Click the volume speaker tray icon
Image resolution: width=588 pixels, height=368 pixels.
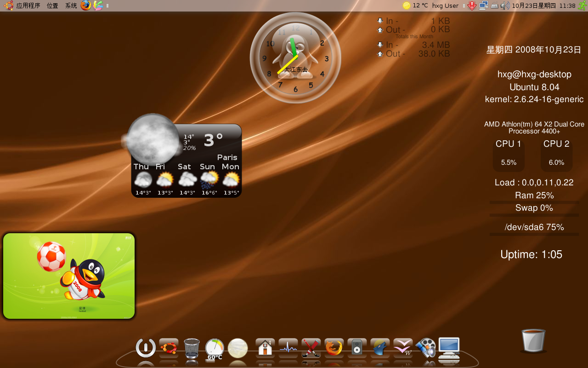pos(505,6)
